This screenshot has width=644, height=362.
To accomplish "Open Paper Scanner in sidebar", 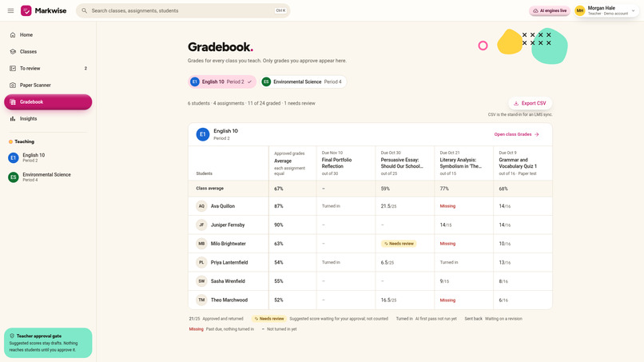I will (48, 85).
